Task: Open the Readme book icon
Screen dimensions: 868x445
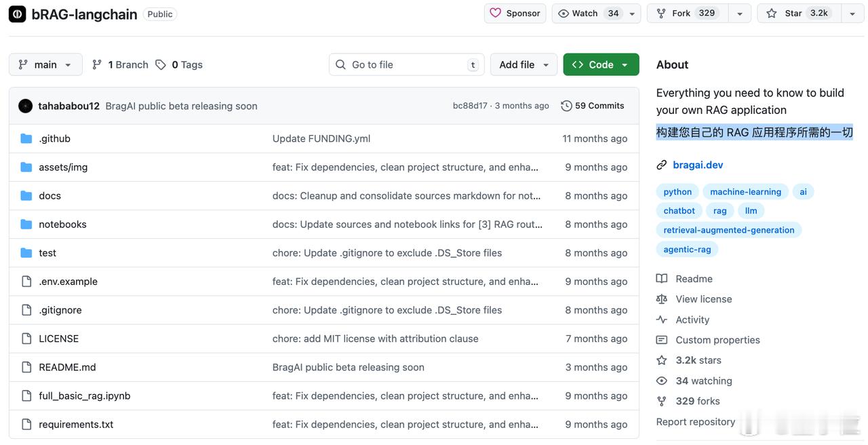Action: [662, 279]
